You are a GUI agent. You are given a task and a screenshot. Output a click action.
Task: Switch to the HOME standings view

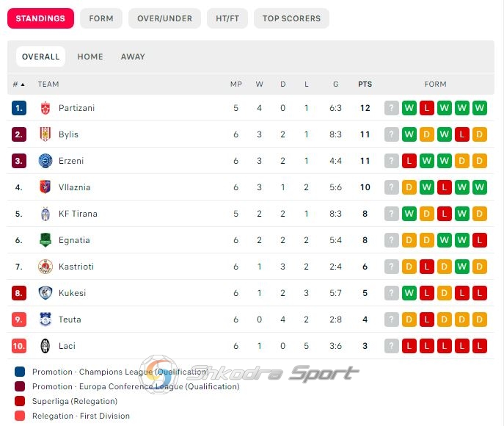(x=90, y=57)
